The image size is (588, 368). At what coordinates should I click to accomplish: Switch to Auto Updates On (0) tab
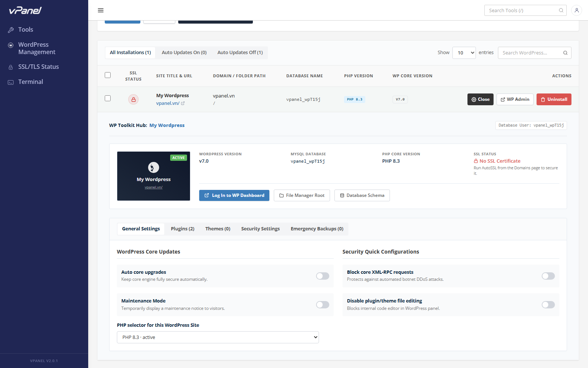click(184, 53)
